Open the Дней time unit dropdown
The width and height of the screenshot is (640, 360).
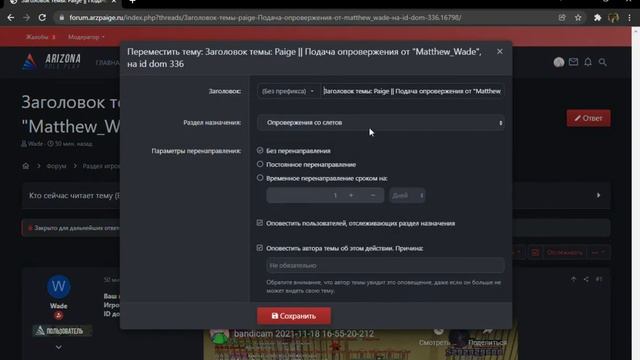407,195
